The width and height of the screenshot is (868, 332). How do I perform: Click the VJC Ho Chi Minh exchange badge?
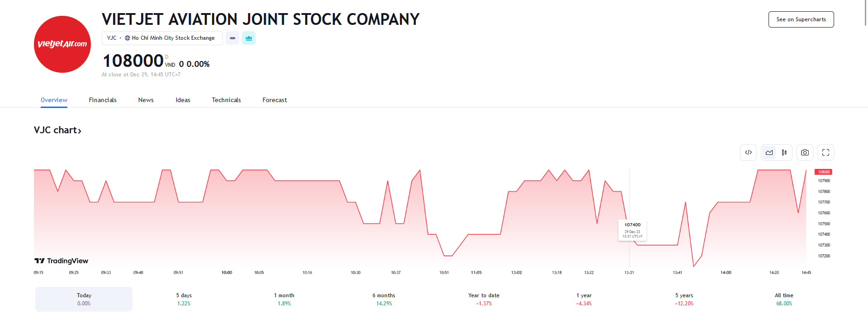pyautogui.click(x=162, y=38)
